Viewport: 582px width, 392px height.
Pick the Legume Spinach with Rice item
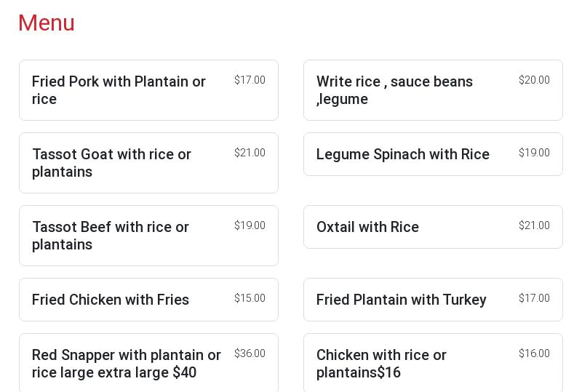pyautogui.click(x=402, y=154)
